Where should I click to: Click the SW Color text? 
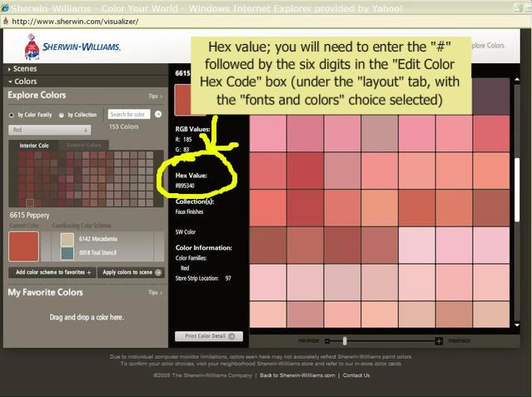pos(186,231)
